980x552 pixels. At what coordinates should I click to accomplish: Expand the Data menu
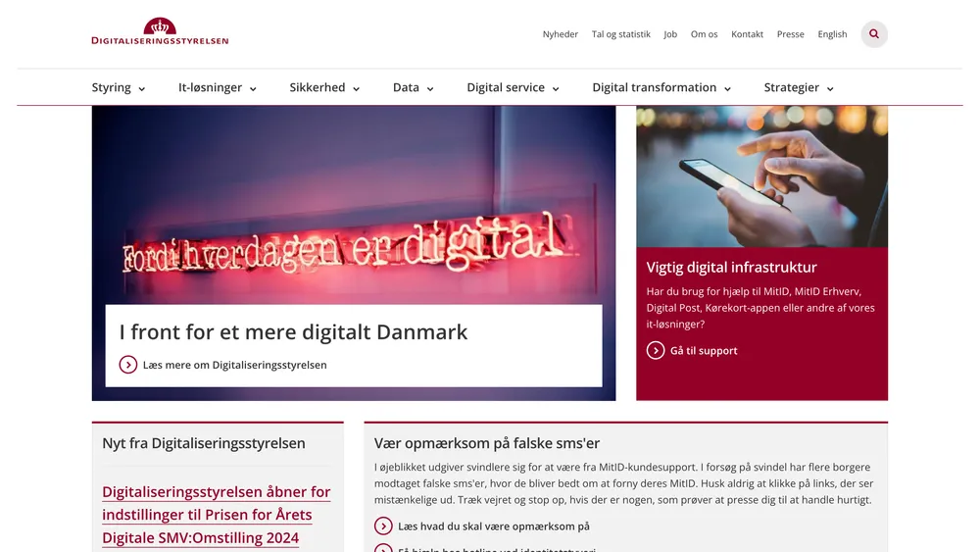click(414, 87)
